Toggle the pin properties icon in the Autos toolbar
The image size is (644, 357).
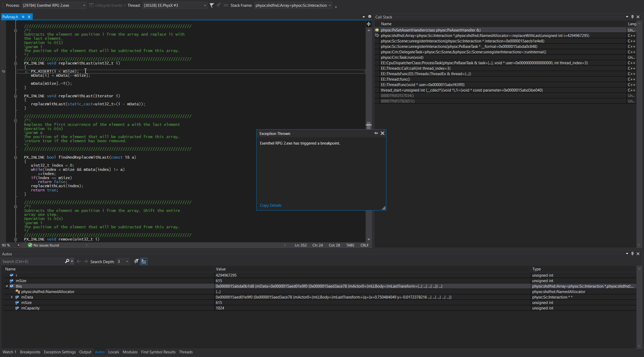(136, 262)
